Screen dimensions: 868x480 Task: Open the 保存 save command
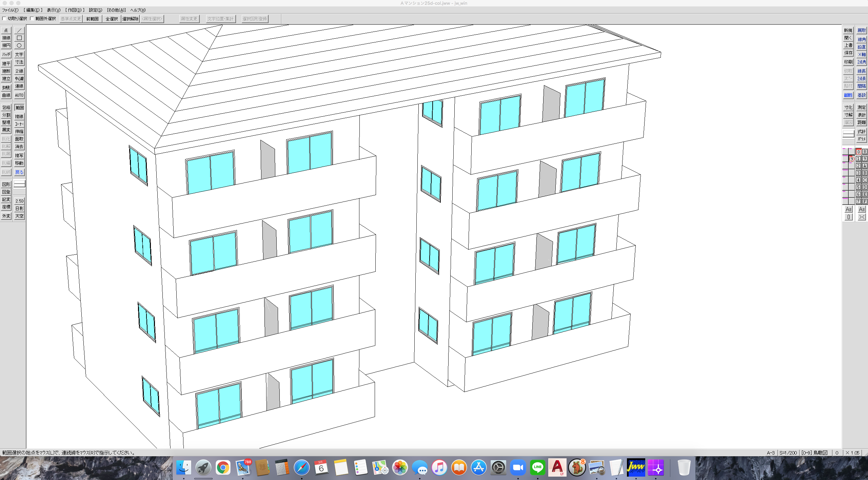(848, 53)
